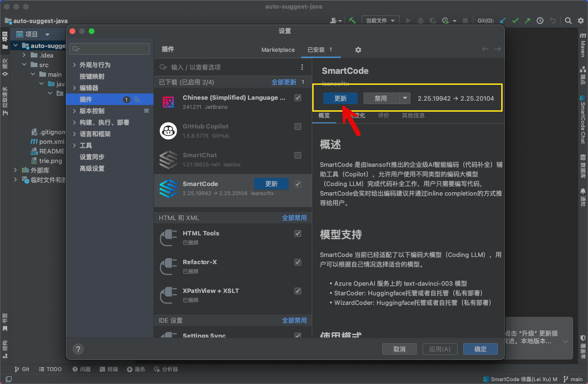Screen dimensions: 588x384
Task: Open IDE settings gear in main toolbar
Action: click(x=580, y=21)
